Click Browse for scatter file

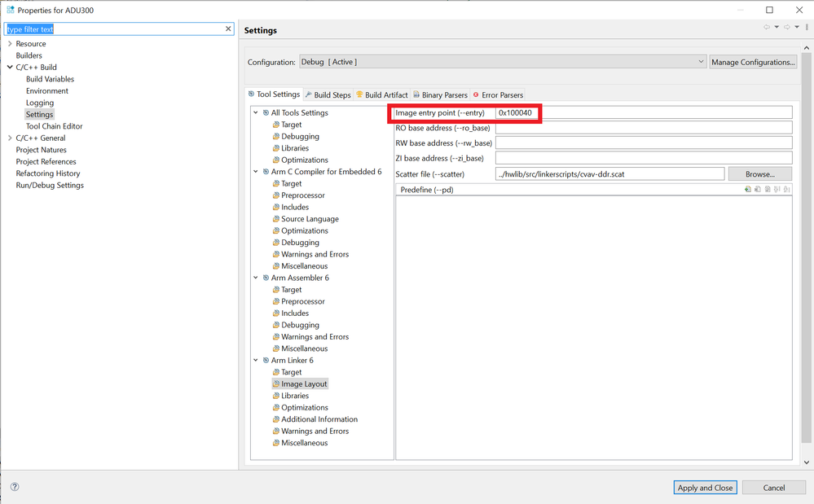tap(760, 174)
